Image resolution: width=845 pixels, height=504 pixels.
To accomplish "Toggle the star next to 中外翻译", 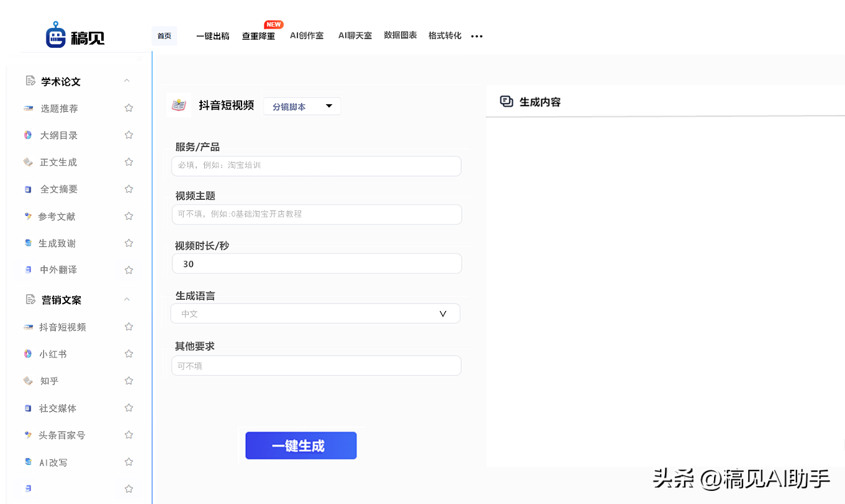I will (129, 270).
